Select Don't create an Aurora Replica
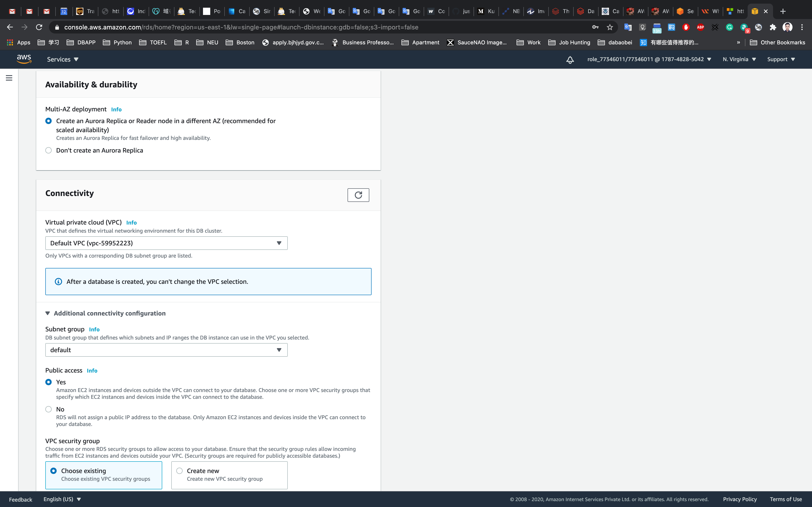Viewport: 812px width, 507px height. tap(49, 150)
